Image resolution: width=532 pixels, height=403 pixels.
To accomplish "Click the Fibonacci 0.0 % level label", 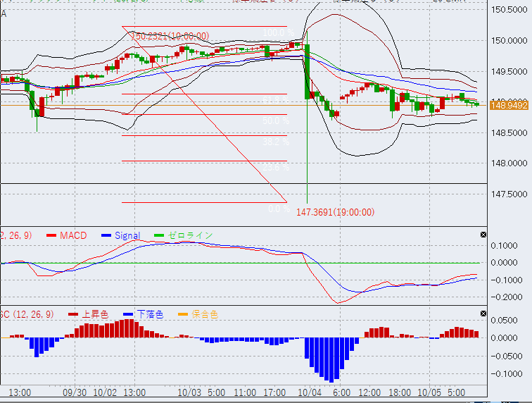I will 279,209.
